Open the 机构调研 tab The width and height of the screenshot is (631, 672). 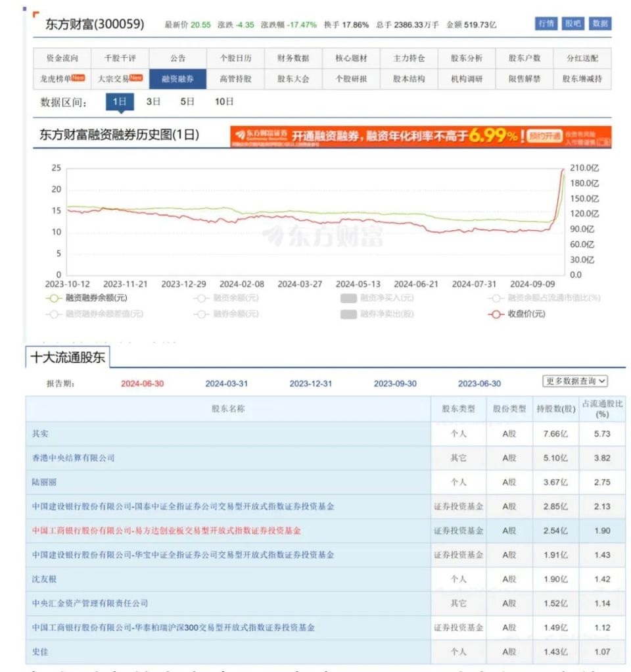click(467, 79)
